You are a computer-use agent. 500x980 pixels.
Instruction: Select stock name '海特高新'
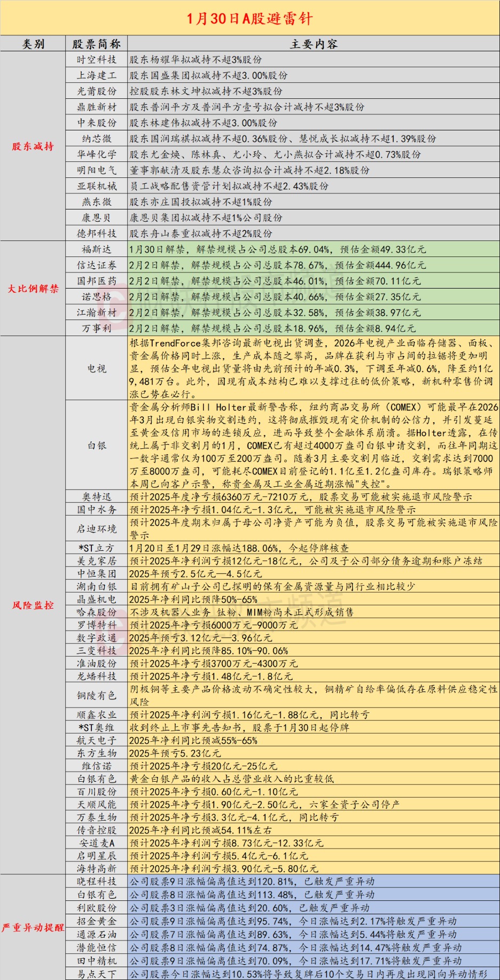97,868
